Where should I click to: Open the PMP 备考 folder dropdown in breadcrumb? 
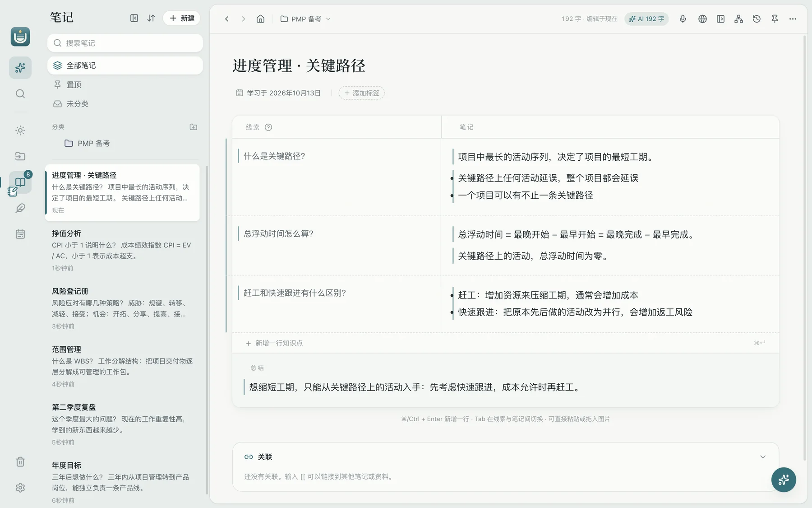305,19
